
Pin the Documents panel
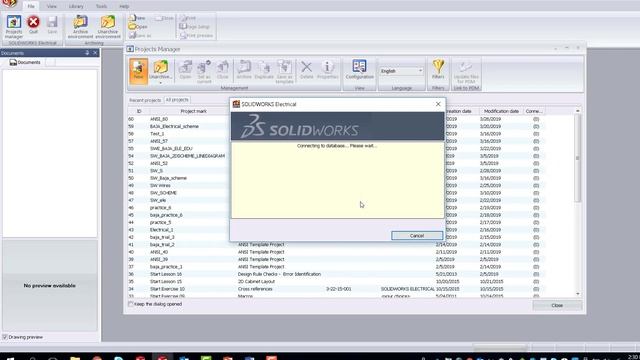coord(87,53)
